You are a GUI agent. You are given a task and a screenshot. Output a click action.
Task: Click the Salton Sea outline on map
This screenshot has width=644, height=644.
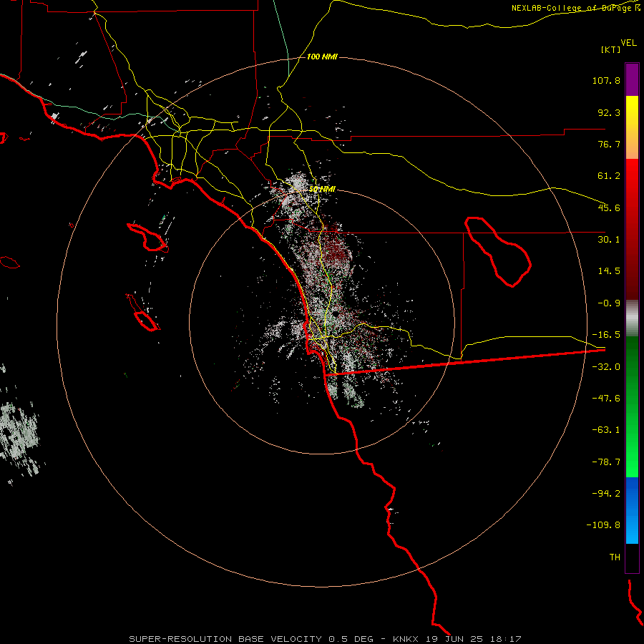[498, 252]
